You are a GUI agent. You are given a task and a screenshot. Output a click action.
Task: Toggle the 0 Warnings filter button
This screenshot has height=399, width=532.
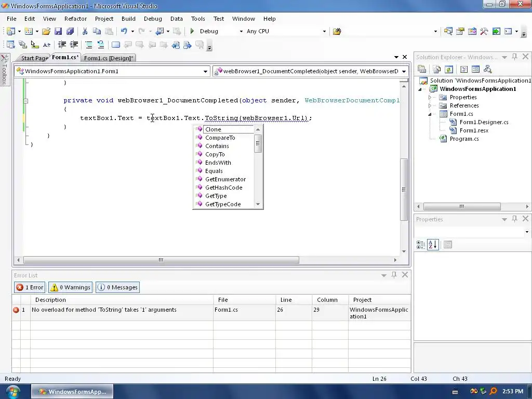click(70, 287)
